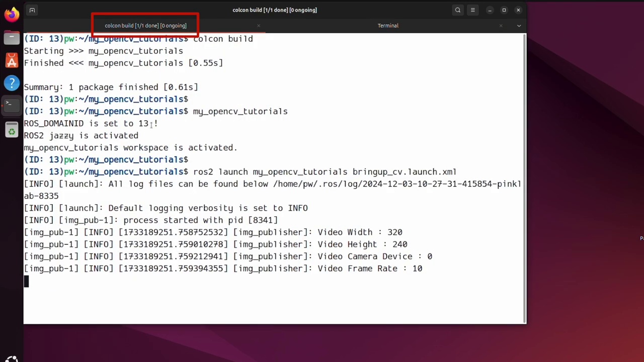
Task: Minimize the terminal window
Action: [490, 10]
